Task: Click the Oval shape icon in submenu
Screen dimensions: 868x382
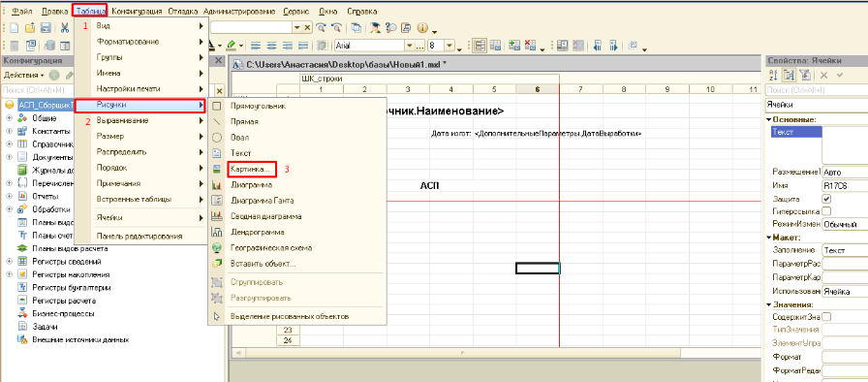Action: 217,138
